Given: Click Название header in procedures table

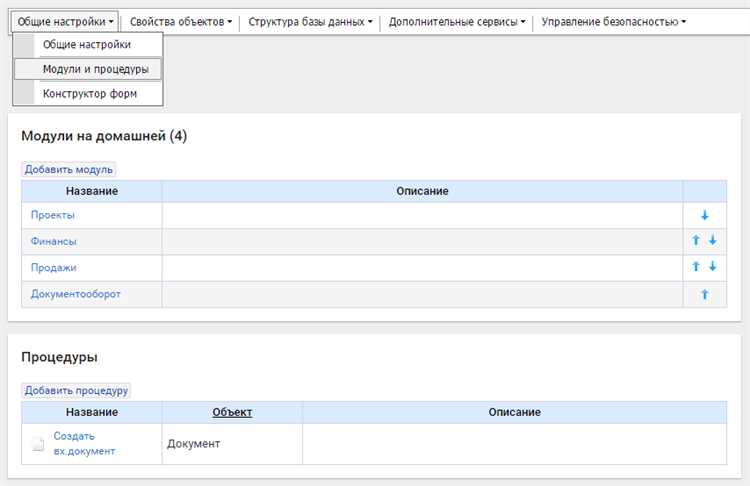Looking at the screenshot, I should click(x=92, y=412).
